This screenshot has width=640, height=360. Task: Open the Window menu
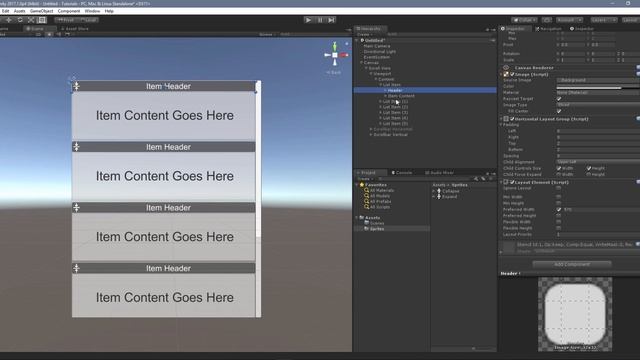92,11
